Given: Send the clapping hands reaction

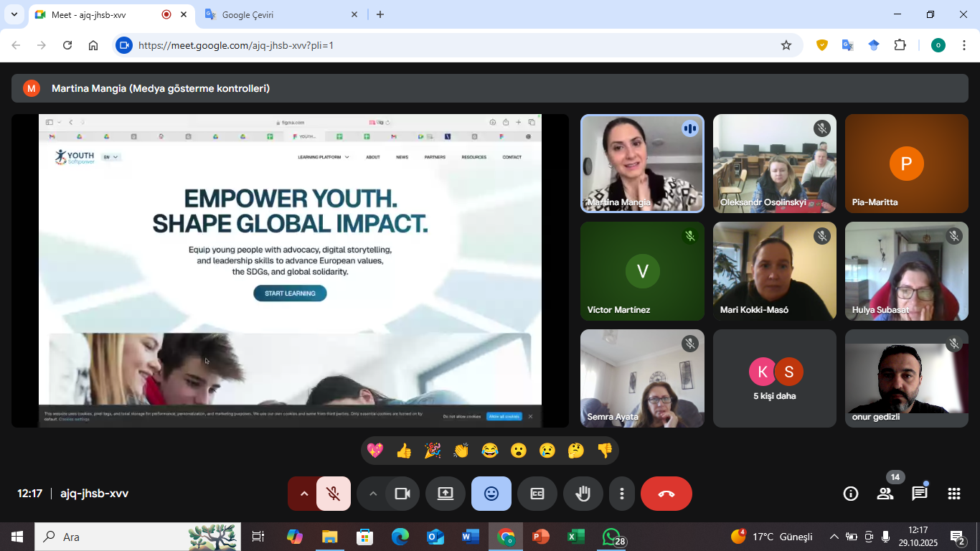Looking at the screenshot, I should click(x=461, y=451).
